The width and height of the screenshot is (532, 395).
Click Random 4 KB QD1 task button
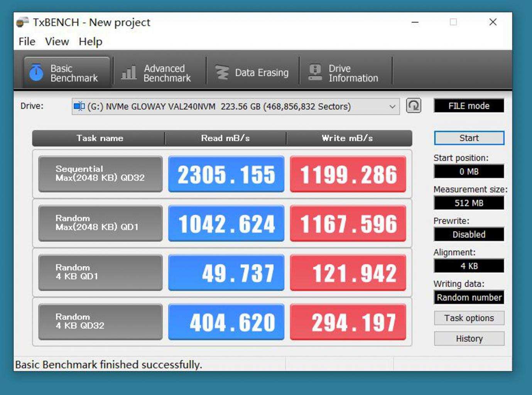[100, 272]
